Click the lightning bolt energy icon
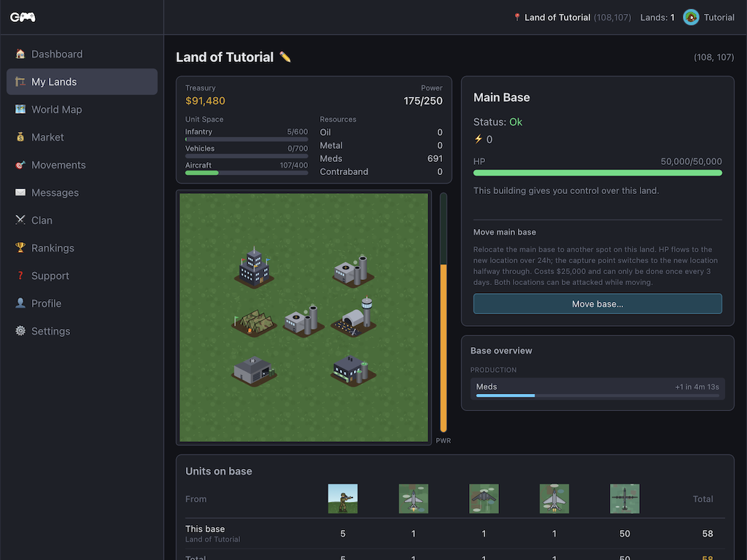The width and height of the screenshot is (747, 560). pos(479,139)
